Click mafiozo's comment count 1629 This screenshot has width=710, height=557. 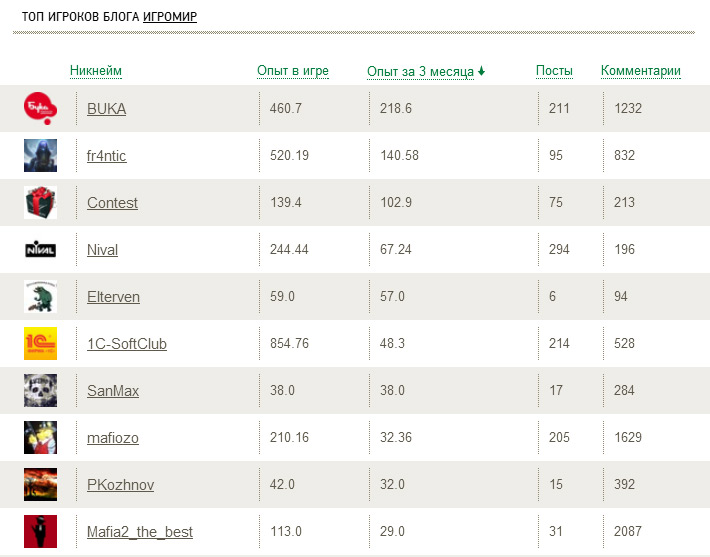point(628,437)
